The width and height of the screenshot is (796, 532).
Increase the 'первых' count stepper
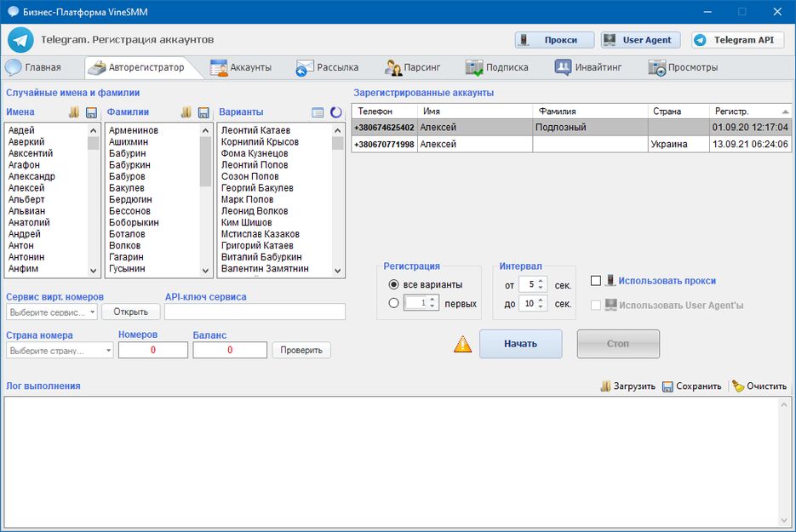432,300
